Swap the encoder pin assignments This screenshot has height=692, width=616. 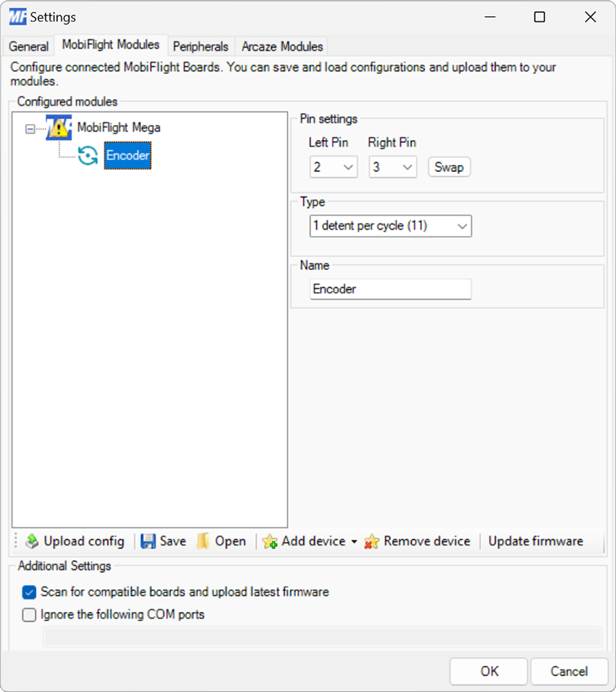point(449,166)
